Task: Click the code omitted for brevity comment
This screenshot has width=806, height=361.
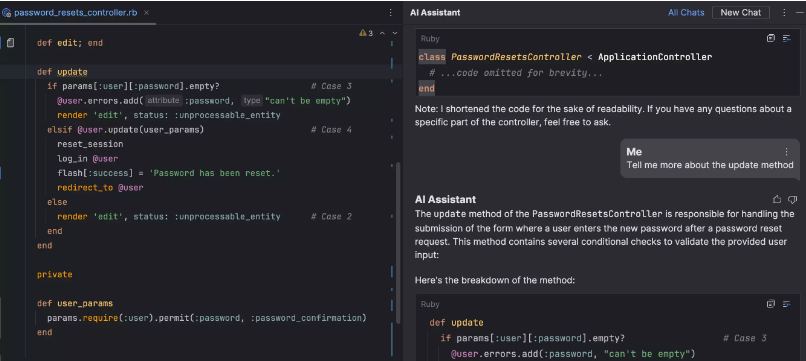Action: pyautogui.click(x=516, y=73)
